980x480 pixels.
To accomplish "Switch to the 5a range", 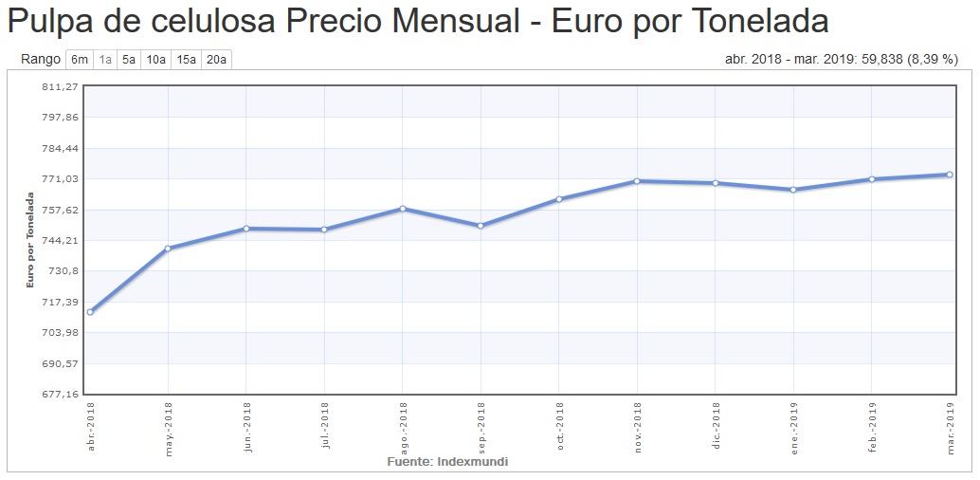I will point(129,60).
